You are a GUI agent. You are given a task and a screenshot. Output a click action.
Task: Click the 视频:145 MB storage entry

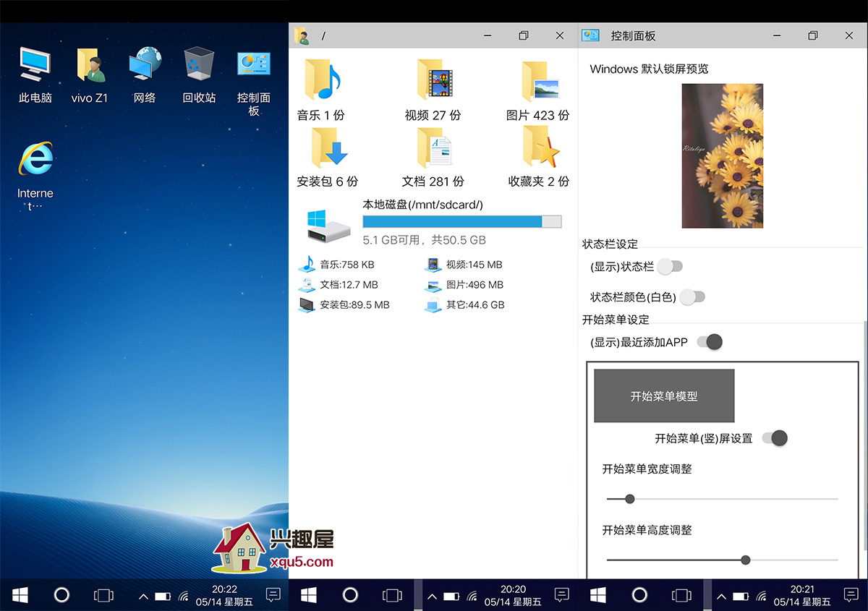click(464, 265)
